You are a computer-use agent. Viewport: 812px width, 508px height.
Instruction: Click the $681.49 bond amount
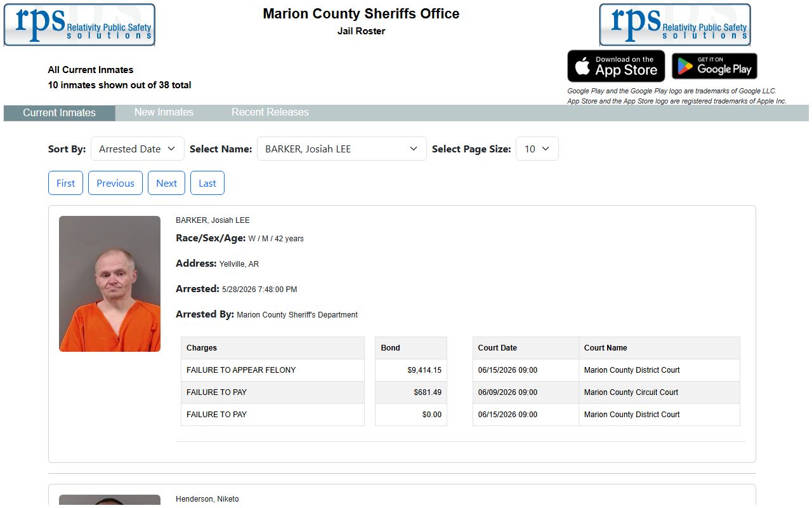pyautogui.click(x=428, y=392)
